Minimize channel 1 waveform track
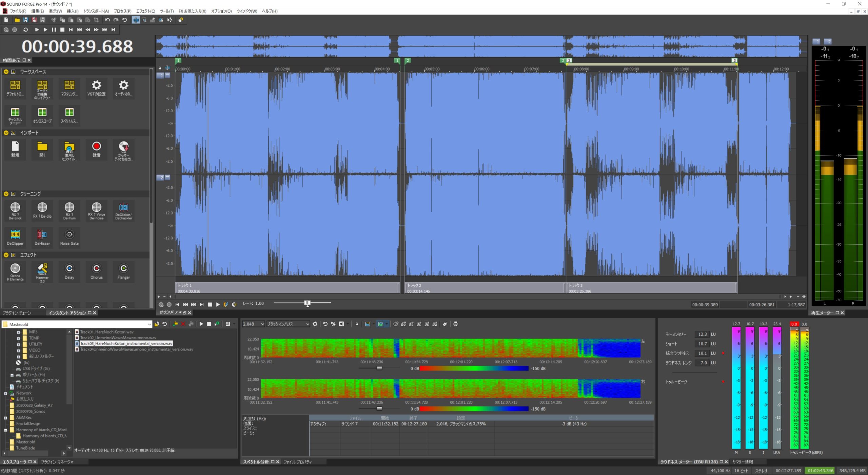This screenshot has width=868, height=475. 167,75
